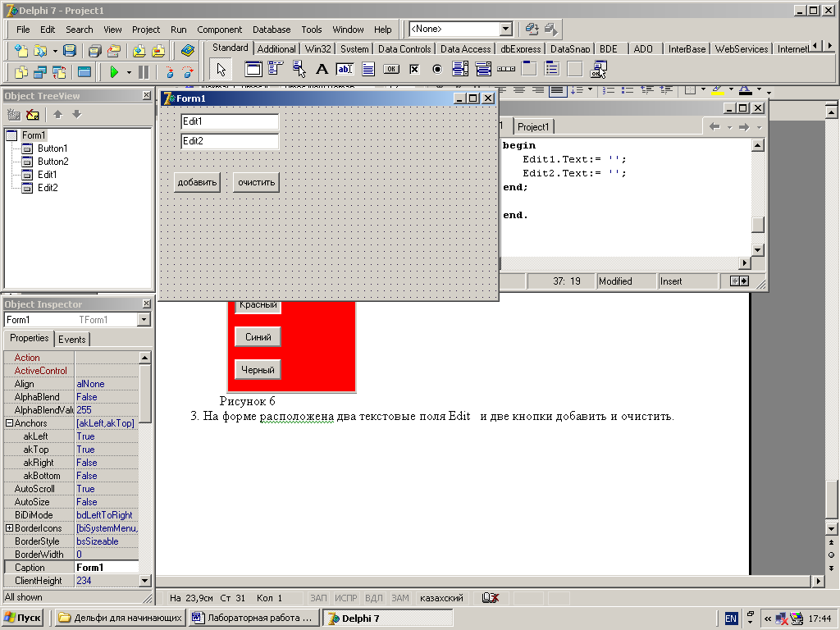Click Remove file from project icon
This screenshot has height=630, width=840.
click(x=158, y=51)
